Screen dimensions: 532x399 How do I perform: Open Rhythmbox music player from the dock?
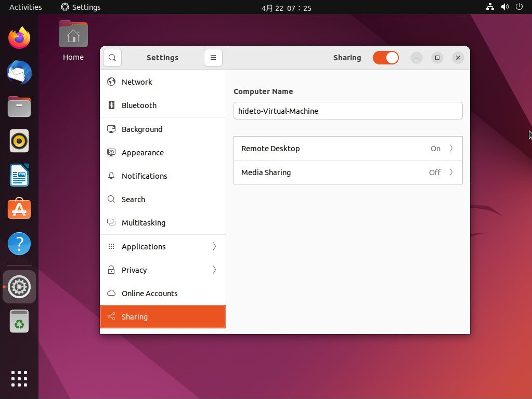point(19,141)
